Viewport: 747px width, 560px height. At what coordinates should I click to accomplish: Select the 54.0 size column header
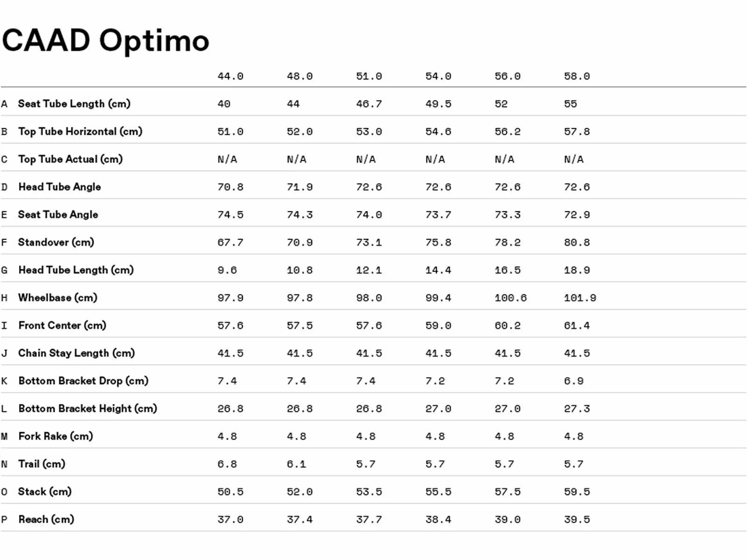[438, 76]
